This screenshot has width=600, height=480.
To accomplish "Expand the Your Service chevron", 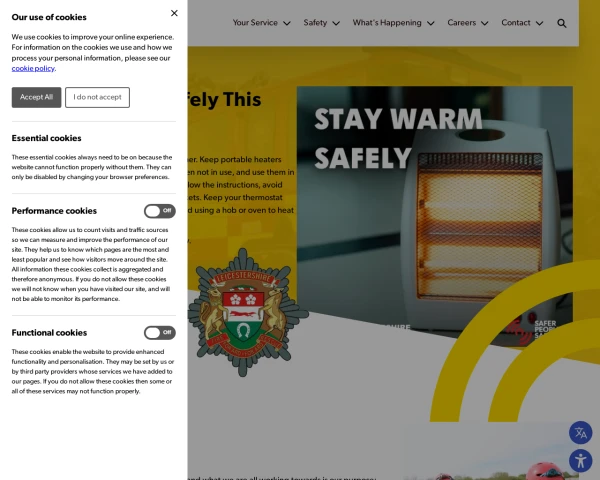I will [287, 23].
